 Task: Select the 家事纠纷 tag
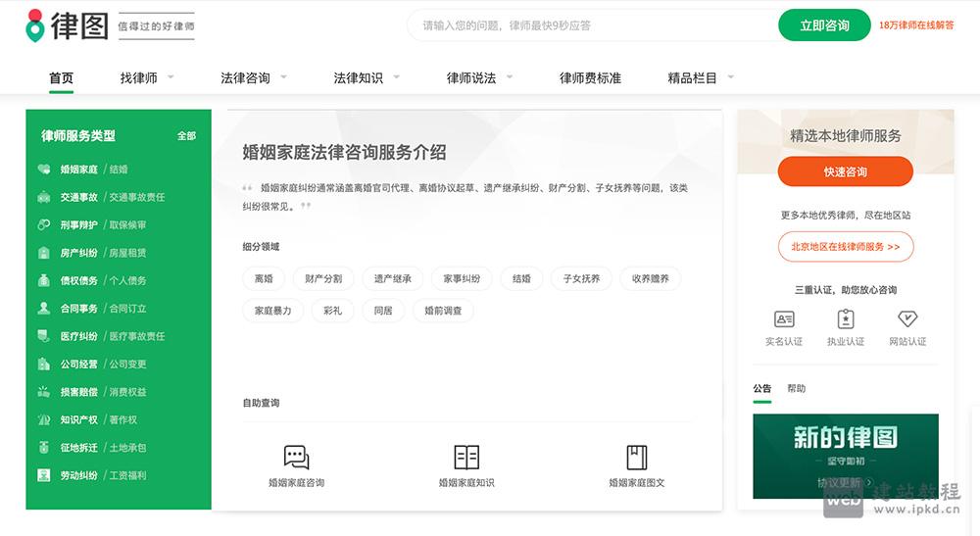462,278
